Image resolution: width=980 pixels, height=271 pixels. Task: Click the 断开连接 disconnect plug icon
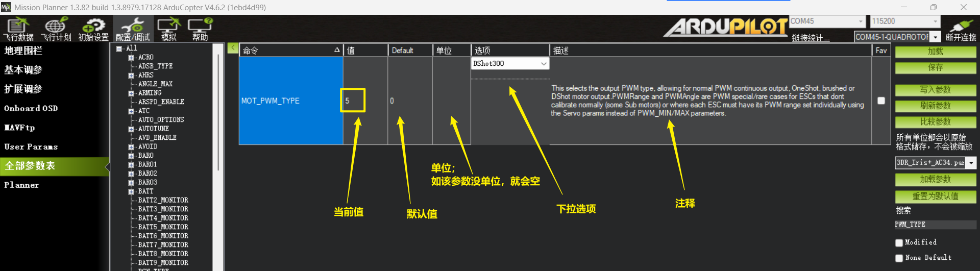coord(961,29)
